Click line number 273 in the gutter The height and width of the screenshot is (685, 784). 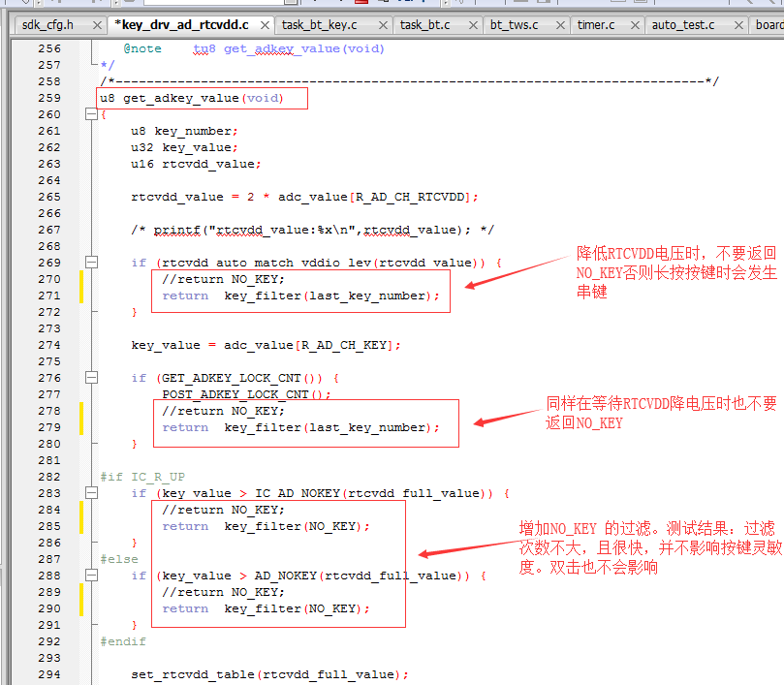[49, 328]
